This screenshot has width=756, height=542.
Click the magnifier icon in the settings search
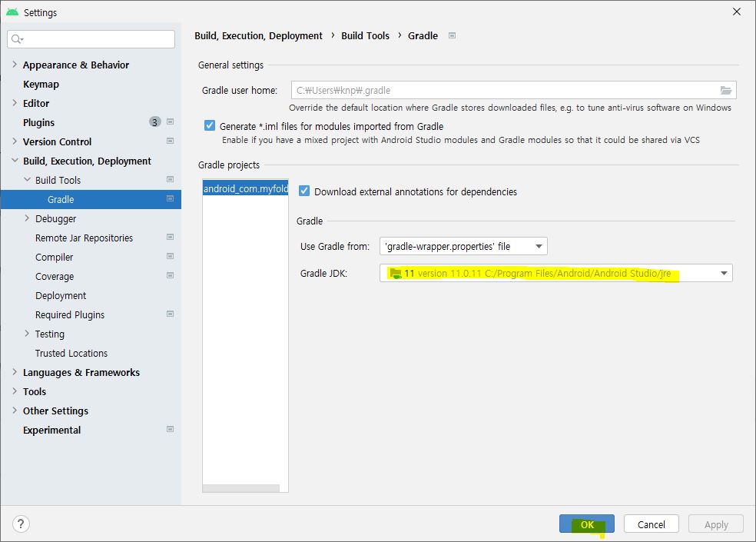pos(17,38)
